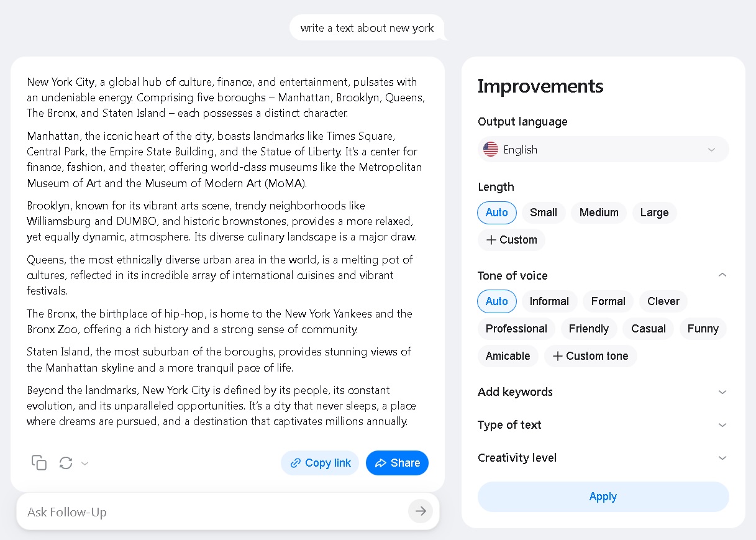Collapse the Tone of voice section
Viewport: 756px width, 540px height.
pyautogui.click(x=722, y=275)
